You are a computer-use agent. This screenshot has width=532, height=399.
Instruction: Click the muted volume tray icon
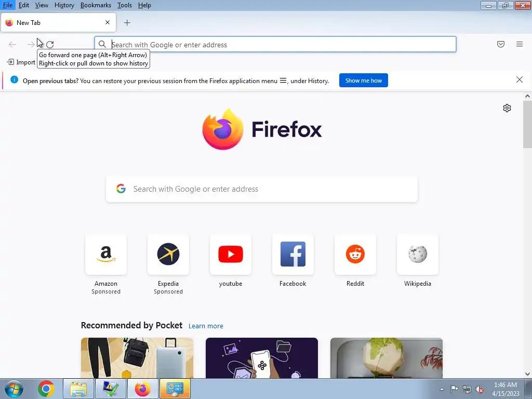pos(480,390)
